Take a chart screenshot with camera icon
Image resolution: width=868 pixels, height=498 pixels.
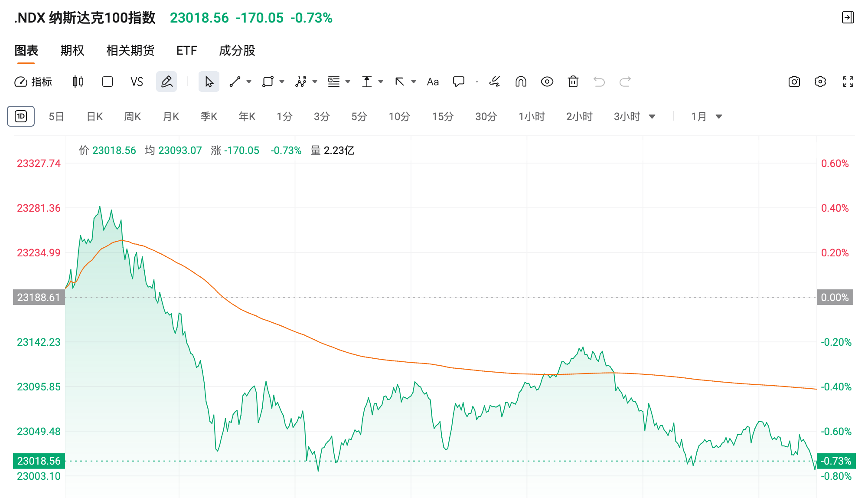coord(794,82)
